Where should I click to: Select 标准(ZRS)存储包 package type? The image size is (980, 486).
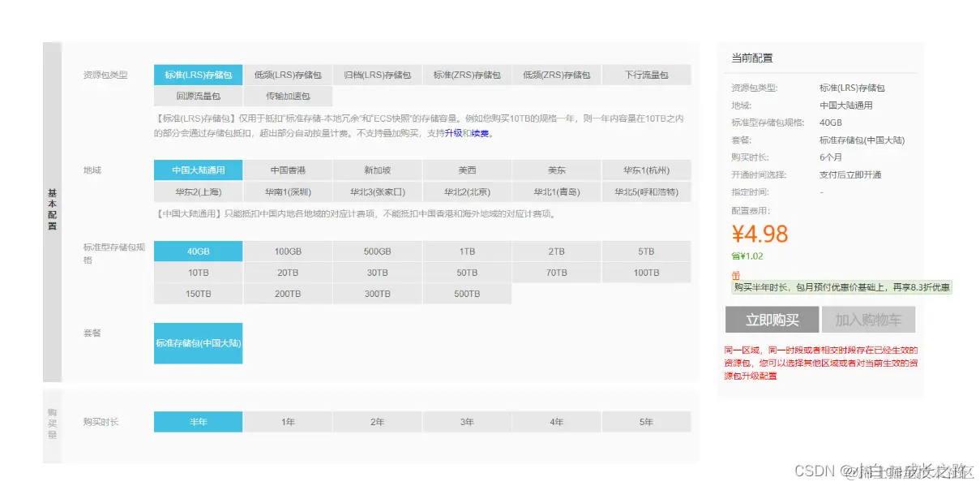click(467, 75)
